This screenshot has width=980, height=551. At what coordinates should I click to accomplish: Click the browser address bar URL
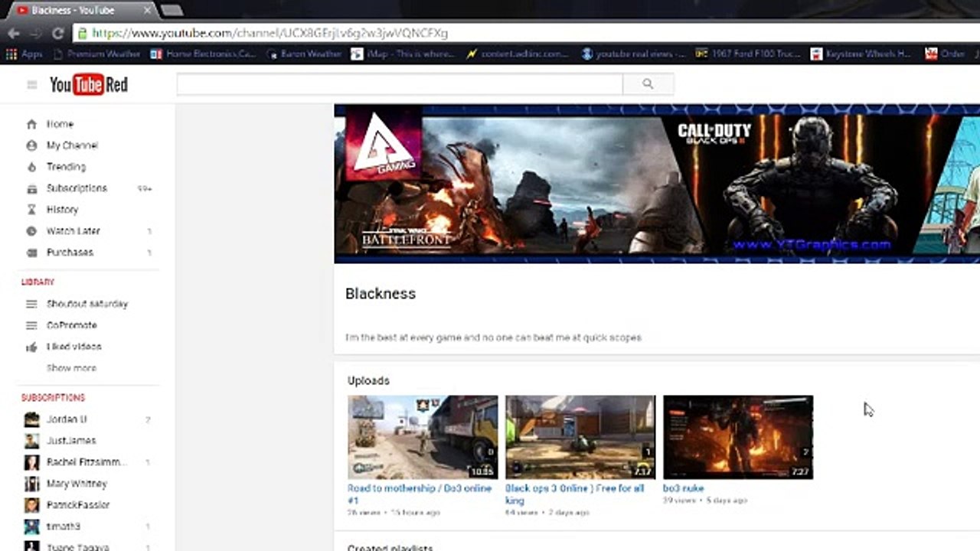[x=269, y=33]
